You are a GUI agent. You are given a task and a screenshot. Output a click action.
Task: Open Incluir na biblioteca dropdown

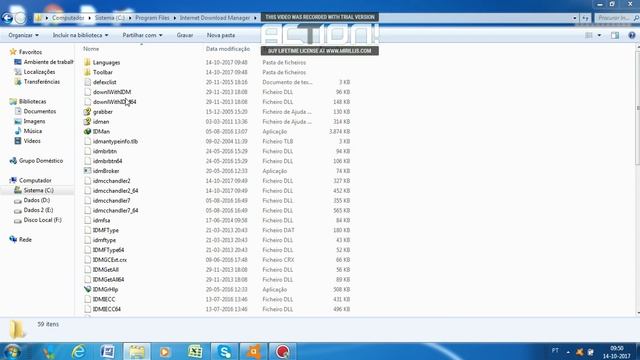coord(80,35)
